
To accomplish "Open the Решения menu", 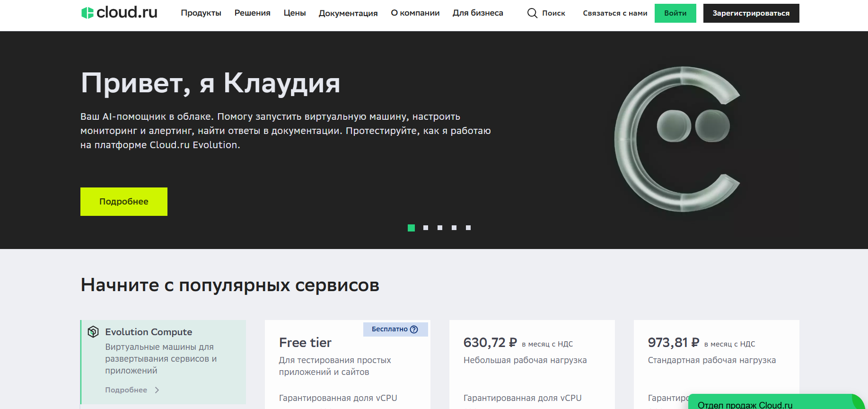I will point(253,13).
